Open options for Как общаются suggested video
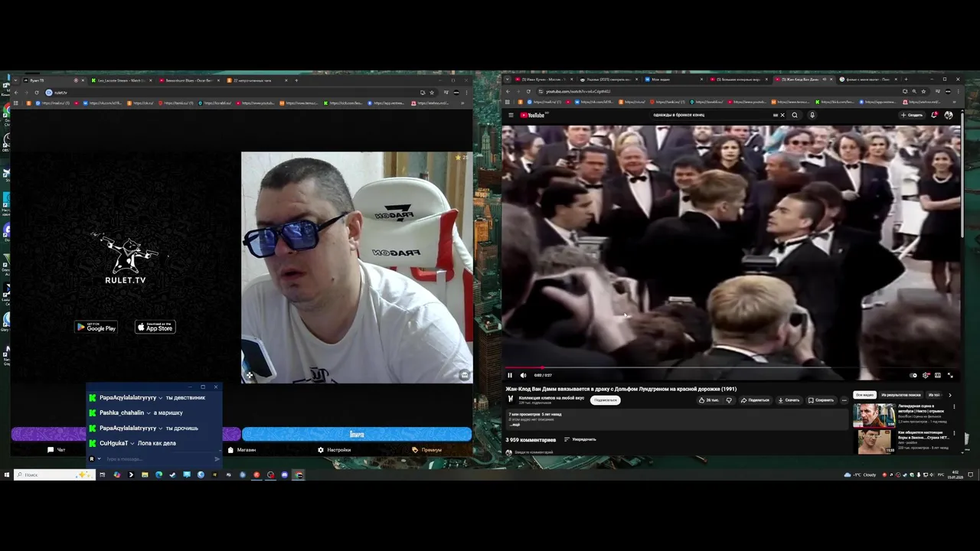Viewport: 980px width, 551px height. pos(954,434)
